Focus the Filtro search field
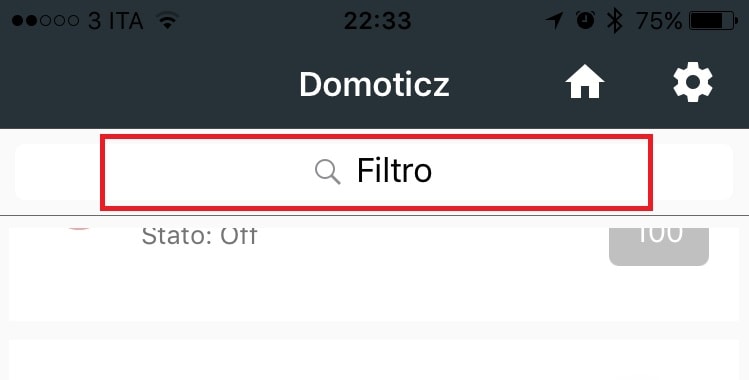The height and width of the screenshot is (380, 749). 374,171
